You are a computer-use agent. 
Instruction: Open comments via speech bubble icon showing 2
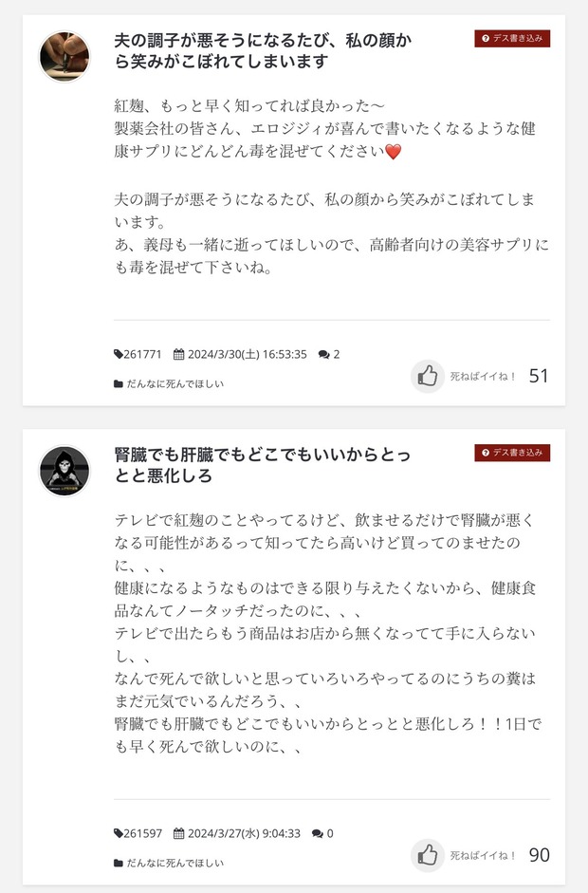(x=324, y=354)
